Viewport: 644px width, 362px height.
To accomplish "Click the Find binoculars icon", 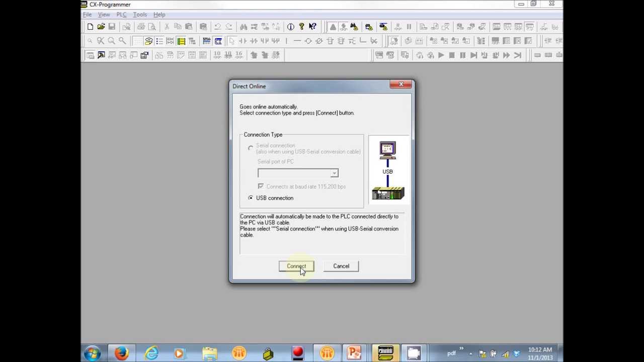I will coord(244,27).
